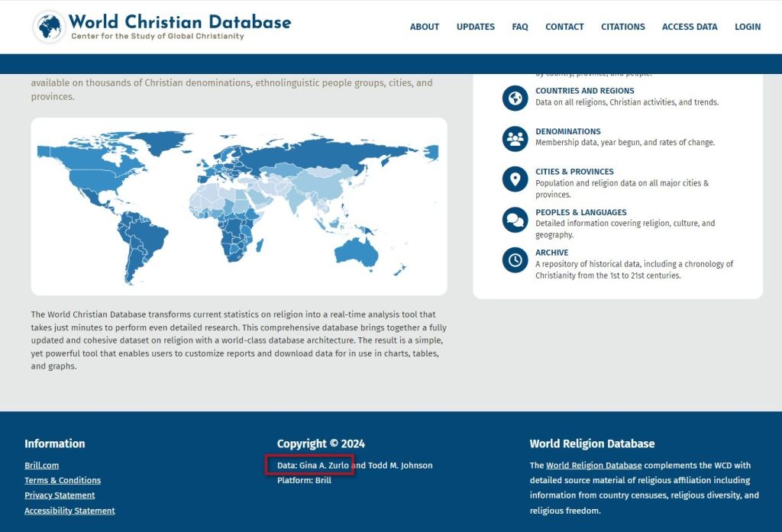Open the Archive heading link
The image size is (782, 532).
551,253
